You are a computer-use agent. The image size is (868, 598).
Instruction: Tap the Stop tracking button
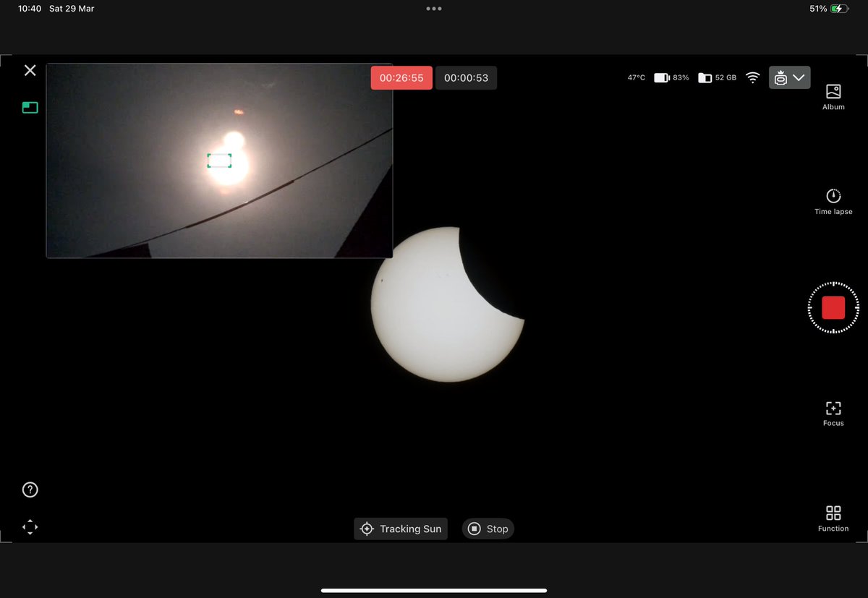point(488,529)
